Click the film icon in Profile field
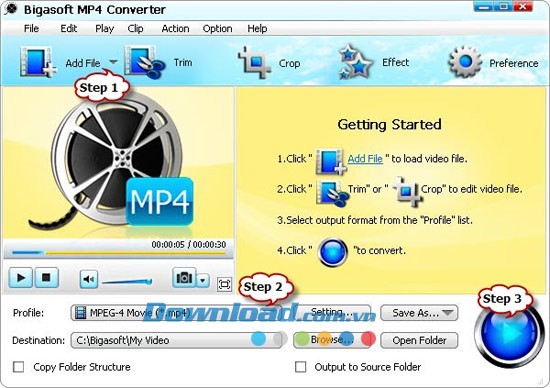550x388 pixels. tap(80, 313)
